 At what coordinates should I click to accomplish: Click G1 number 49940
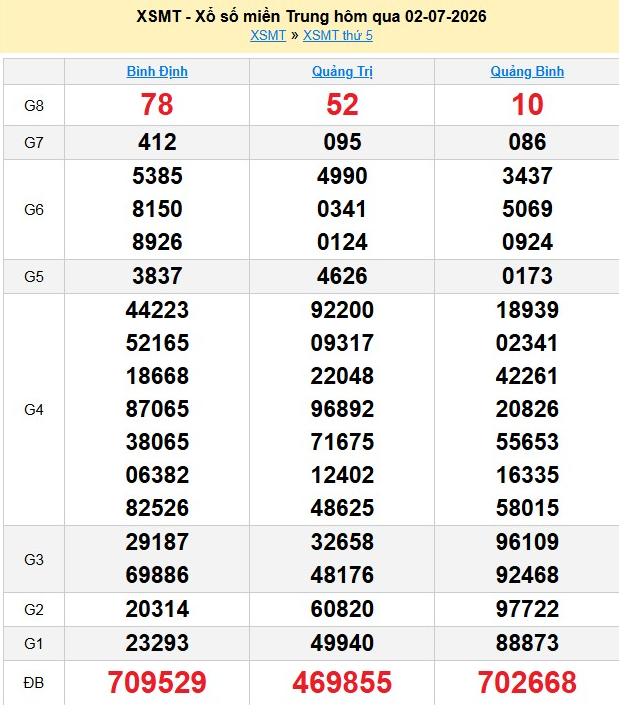(342, 643)
